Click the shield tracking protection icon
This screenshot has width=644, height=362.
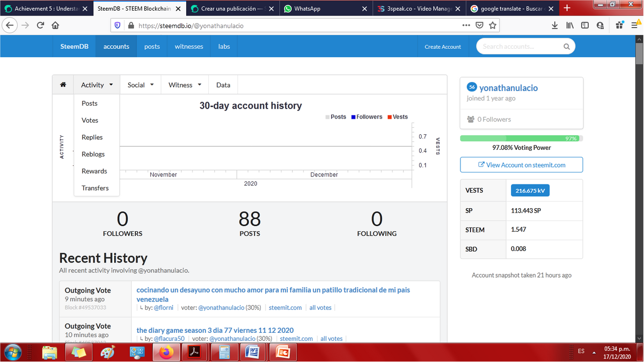tap(118, 25)
